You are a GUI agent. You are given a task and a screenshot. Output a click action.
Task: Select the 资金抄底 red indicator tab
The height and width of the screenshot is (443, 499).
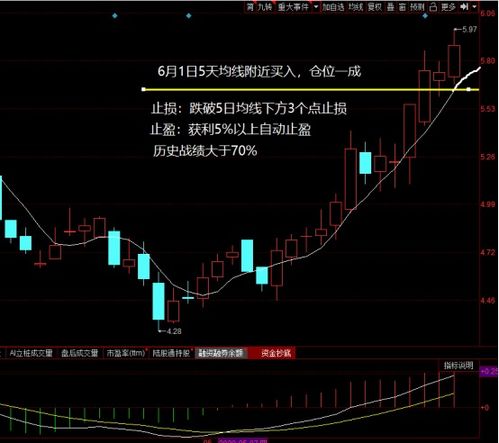tap(275, 353)
